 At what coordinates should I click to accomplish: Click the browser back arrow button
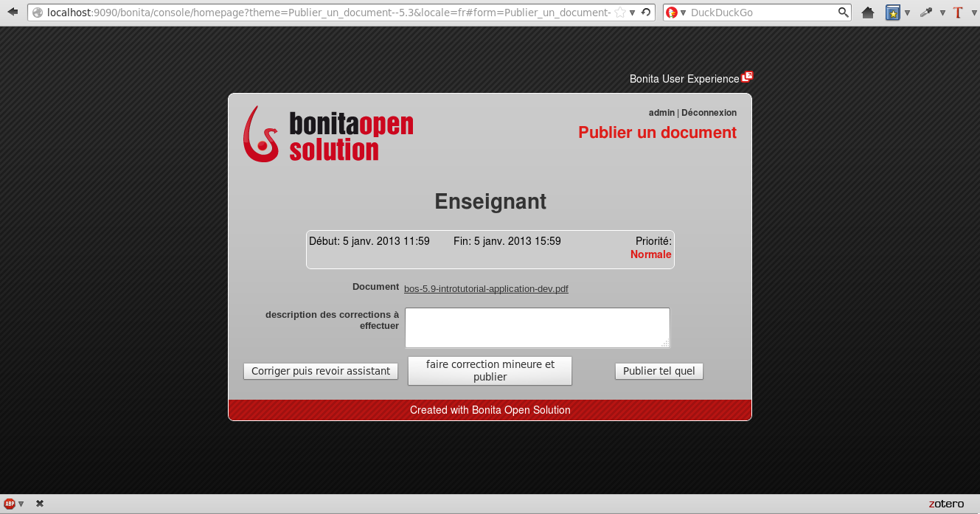click(x=13, y=12)
